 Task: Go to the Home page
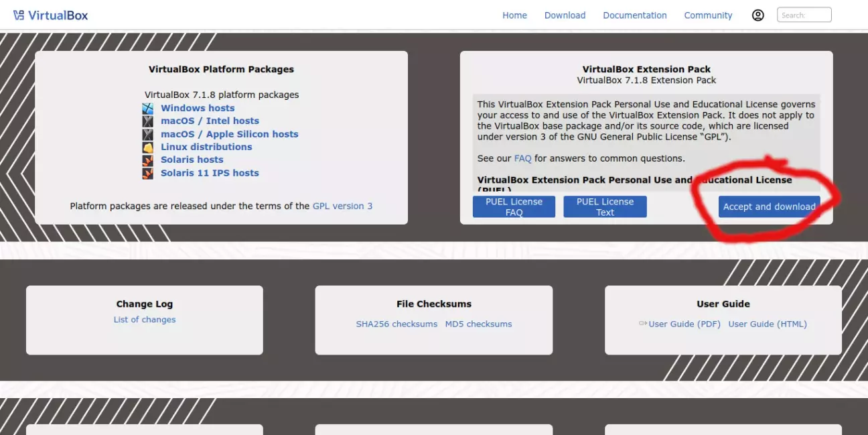coord(514,15)
